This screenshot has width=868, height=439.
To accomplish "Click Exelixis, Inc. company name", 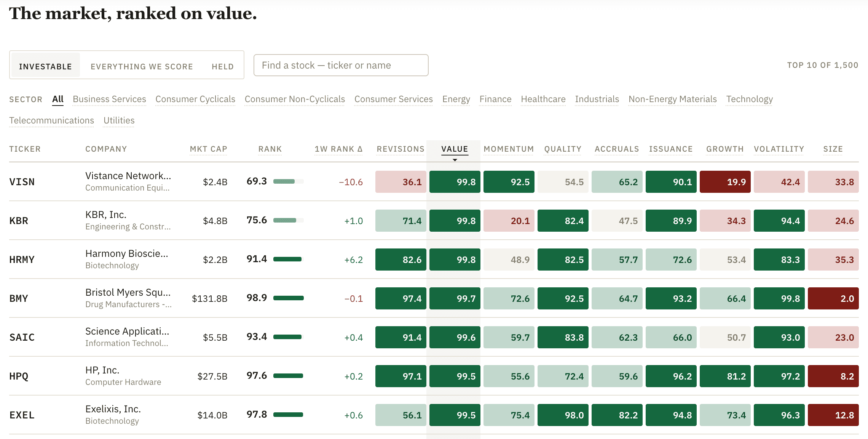I will pyautogui.click(x=113, y=409).
